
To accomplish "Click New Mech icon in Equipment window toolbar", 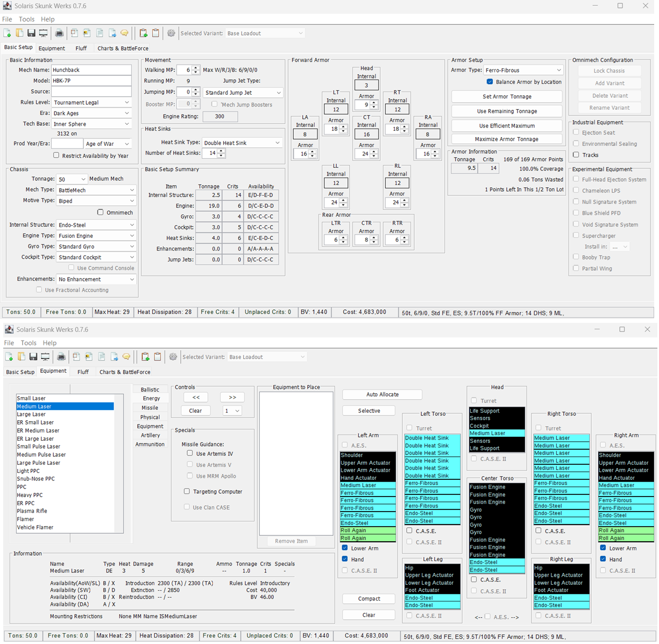I will (x=9, y=357).
